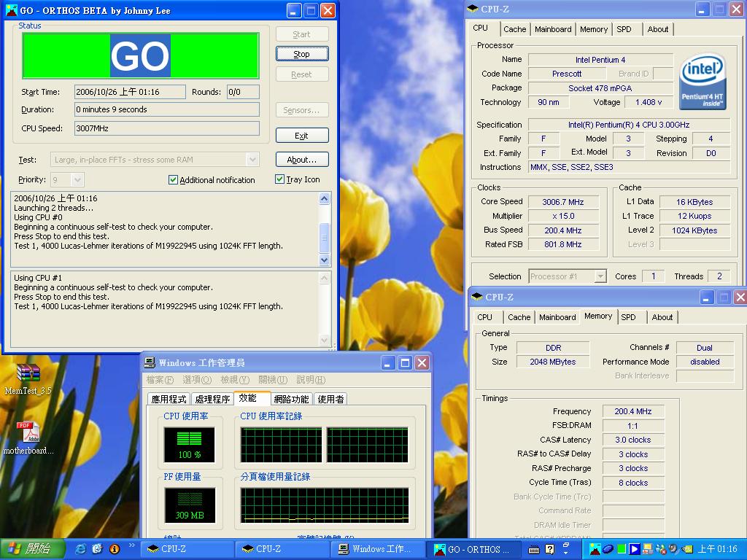Open the Test type dropdown in ORTHOS
Image resolution: width=747 pixels, height=560 pixels.
pyautogui.click(x=253, y=160)
